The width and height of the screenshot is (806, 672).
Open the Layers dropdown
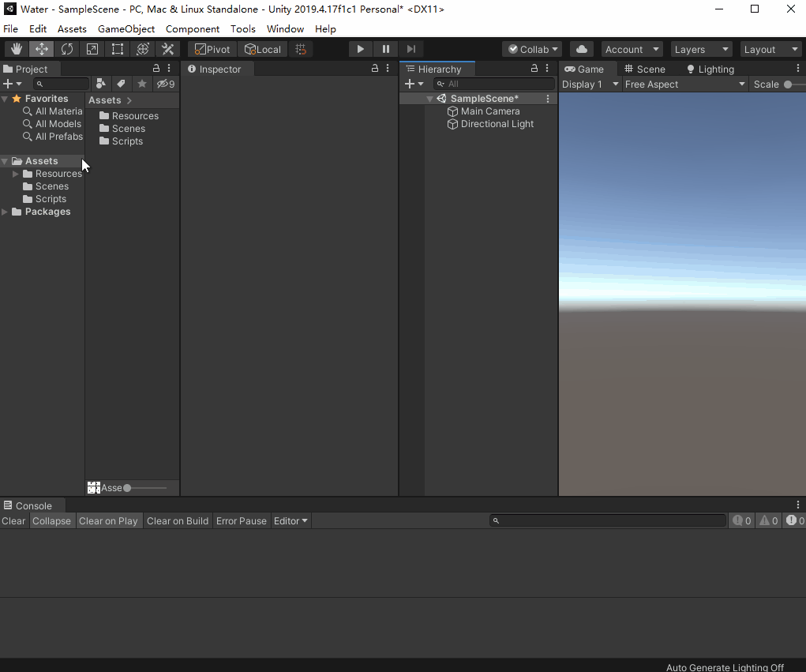[x=701, y=49]
